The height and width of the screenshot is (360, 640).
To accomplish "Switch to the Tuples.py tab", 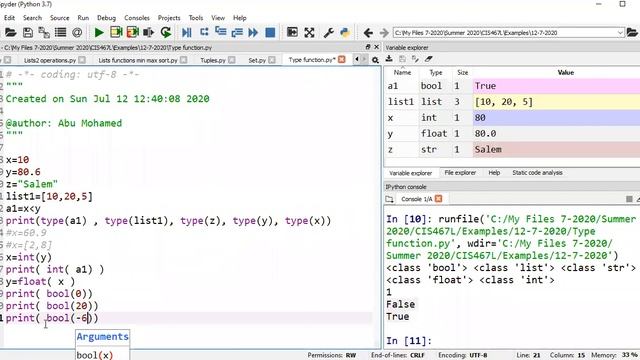I will pyautogui.click(x=213, y=60).
